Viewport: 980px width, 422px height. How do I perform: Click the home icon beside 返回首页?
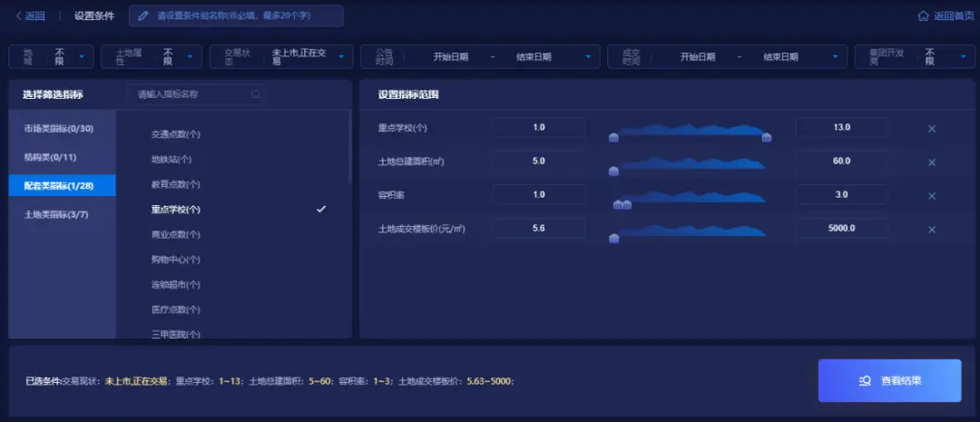click(x=923, y=16)
